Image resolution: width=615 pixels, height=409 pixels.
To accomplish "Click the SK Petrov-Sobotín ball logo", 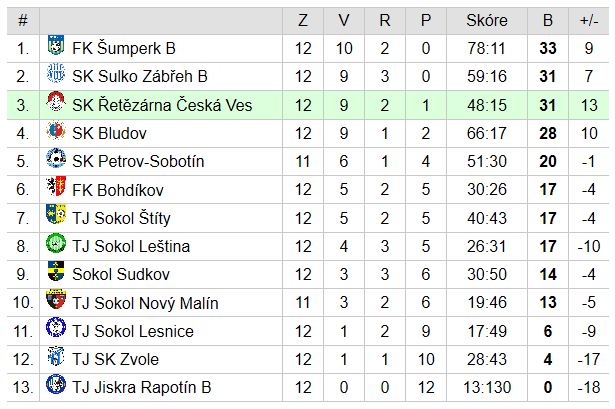I will click(56, 158).
